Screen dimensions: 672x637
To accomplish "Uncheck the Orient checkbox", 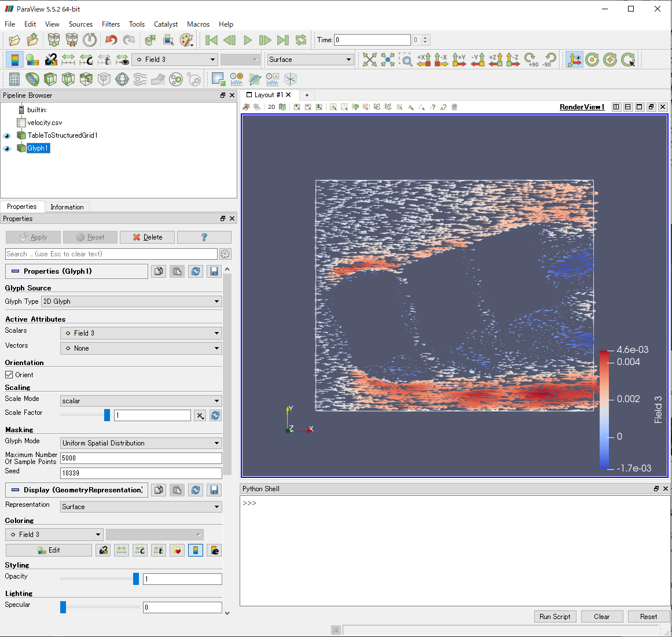I will (x=8, y=374).
